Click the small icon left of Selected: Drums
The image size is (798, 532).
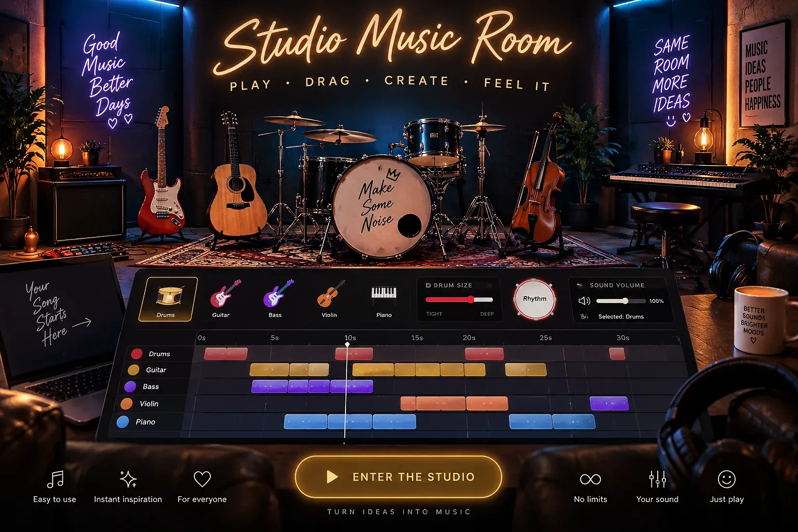click(584, 316)
